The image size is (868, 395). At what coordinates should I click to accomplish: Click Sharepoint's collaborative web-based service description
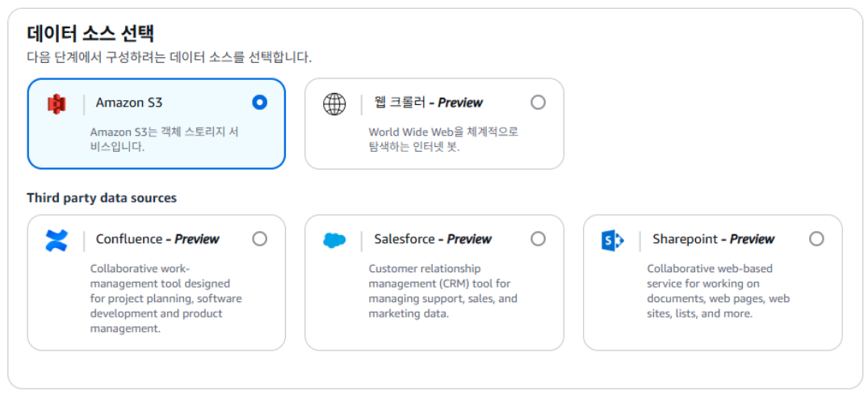719,292
